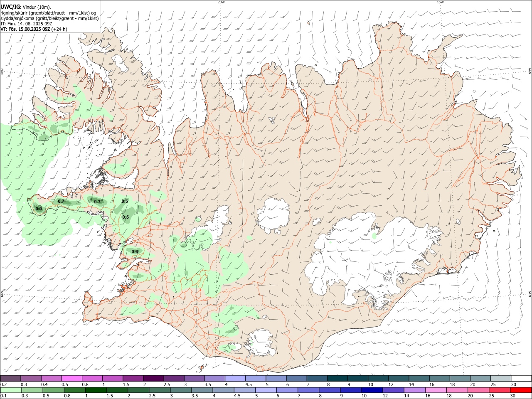
Task: Pick the palest green 0.1 rain legend swatch
Action: (11, 390)
